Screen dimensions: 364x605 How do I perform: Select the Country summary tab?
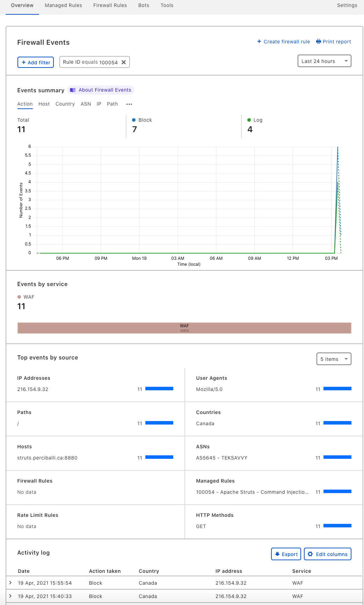pos(65,104)
